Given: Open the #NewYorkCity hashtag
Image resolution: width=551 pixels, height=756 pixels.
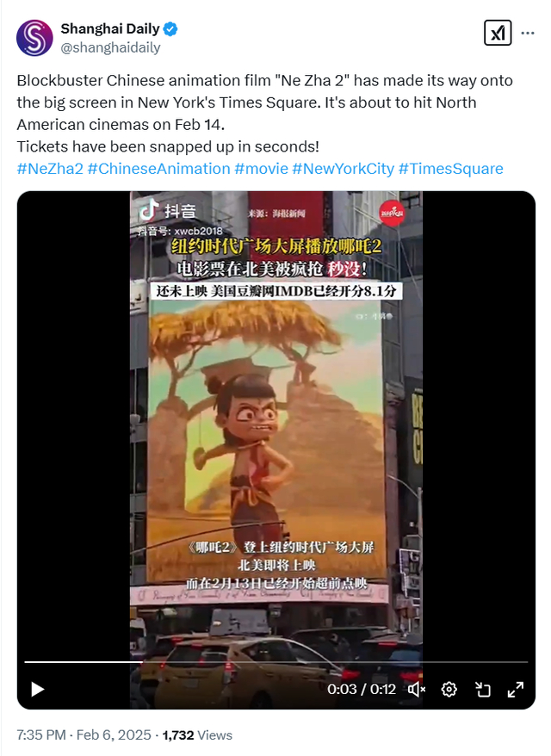Looking at the screenshot, I should (x=344, y=169).
